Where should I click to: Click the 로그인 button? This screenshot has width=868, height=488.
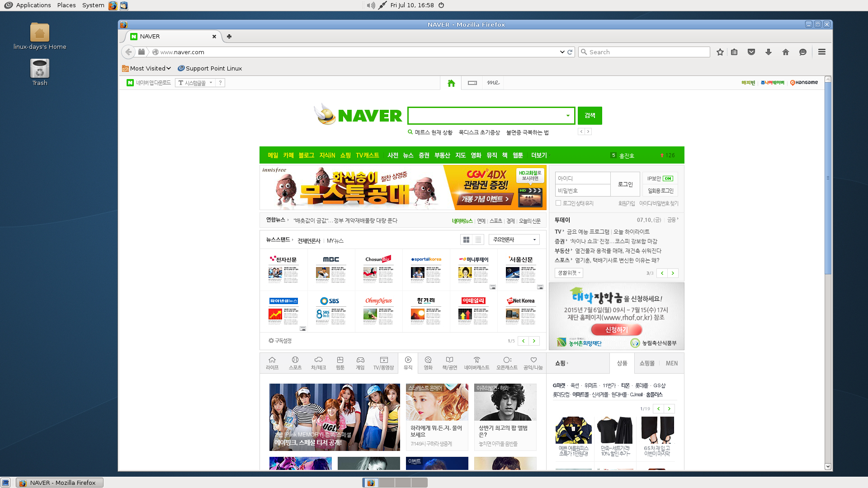625,184
